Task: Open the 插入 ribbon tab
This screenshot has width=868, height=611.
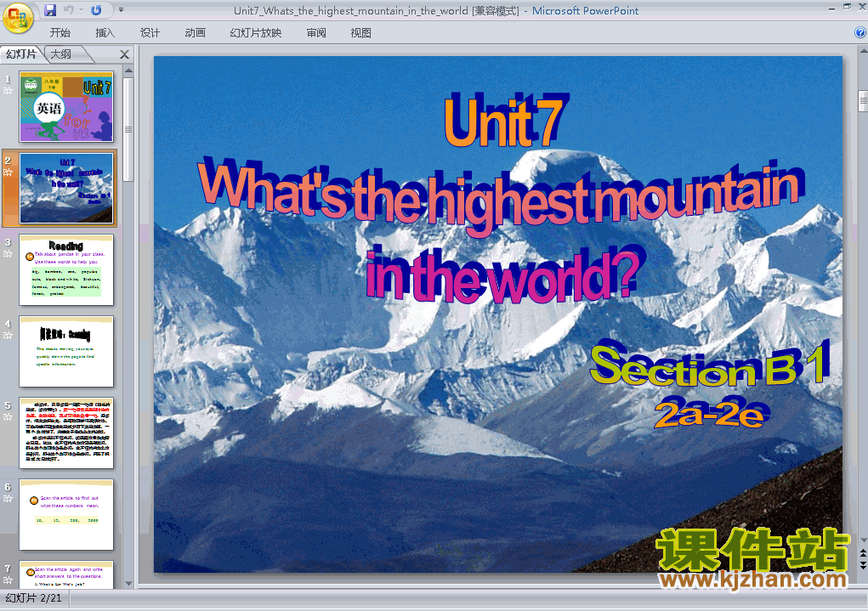Action: 105,32
